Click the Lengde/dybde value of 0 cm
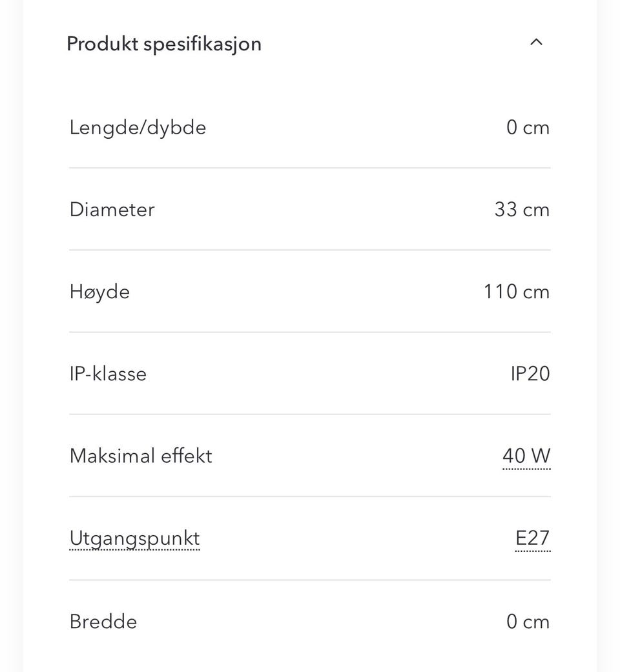The width and height of the screenshot is (620, 672). click(528, 128)
